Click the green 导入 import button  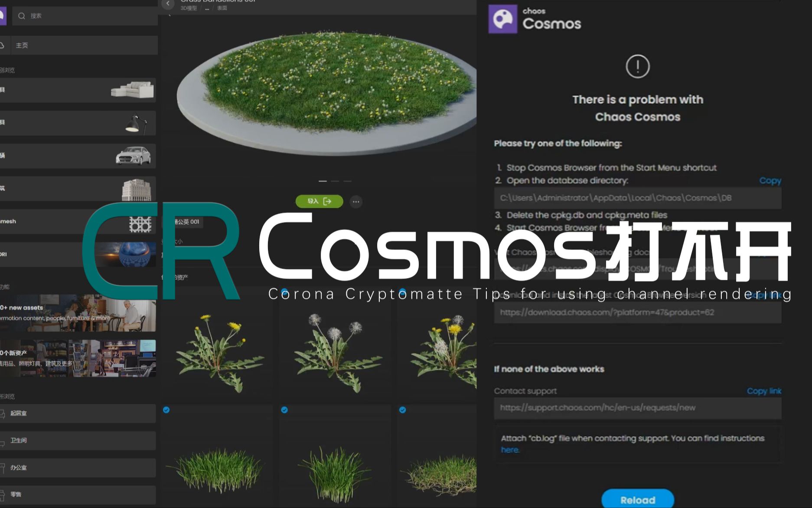pyautogui.click(x=319, y=201)
